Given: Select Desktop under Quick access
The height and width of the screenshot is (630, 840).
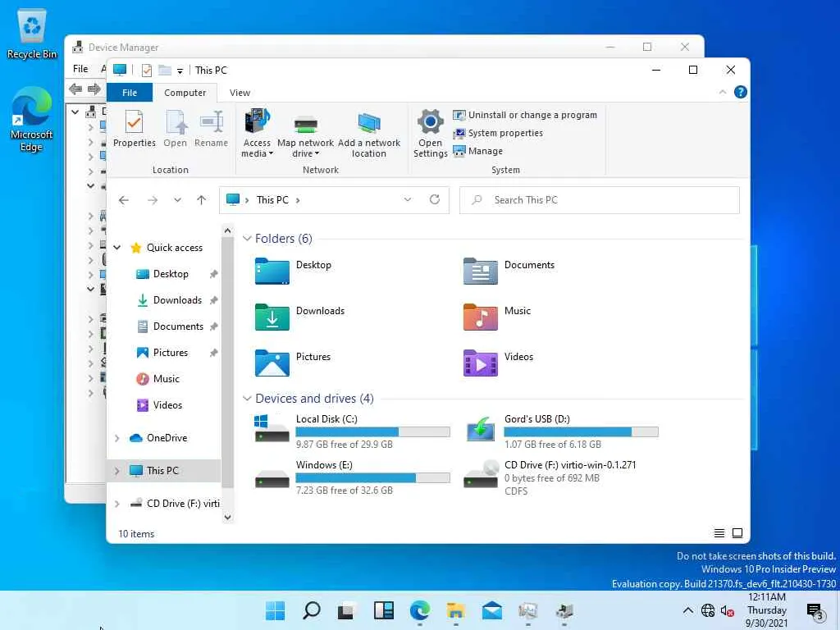Looking at the screenshot, I should click(171, 274).
